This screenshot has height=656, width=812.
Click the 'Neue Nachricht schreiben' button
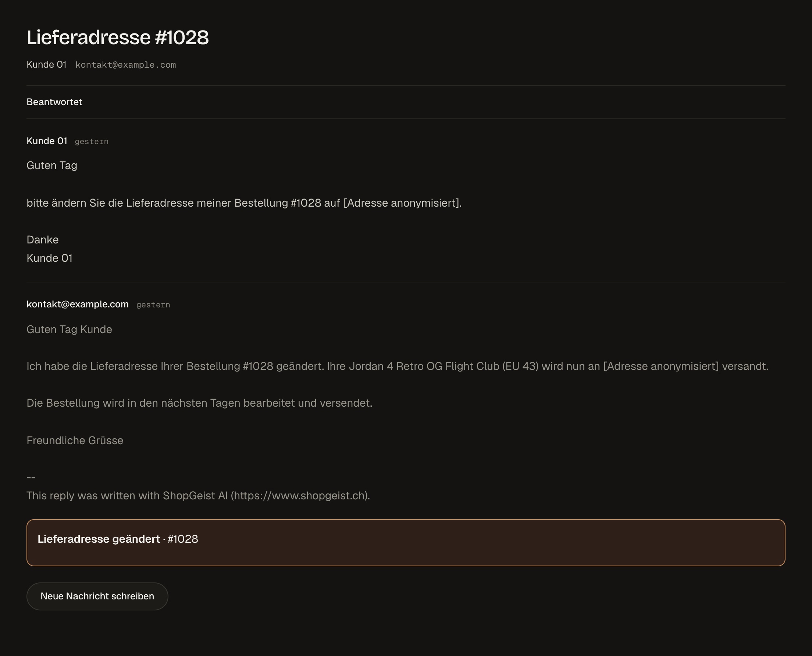pyautogui.click(x=97, y=596)
